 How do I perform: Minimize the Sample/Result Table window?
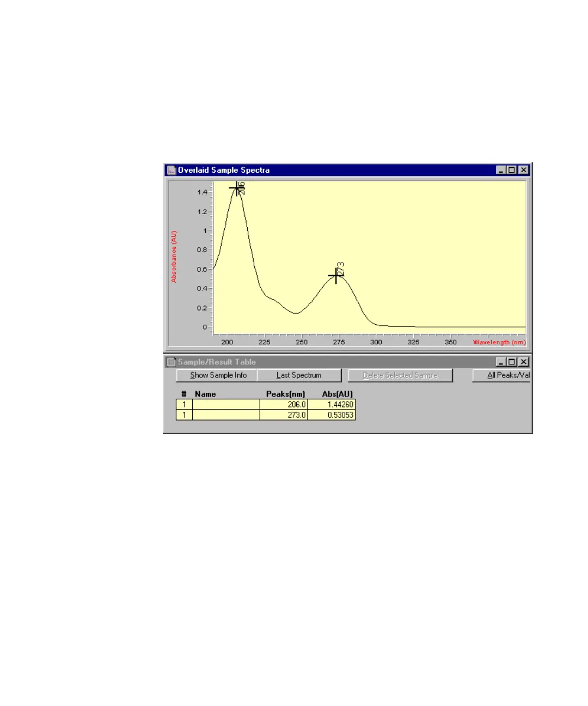coord(501,362)
